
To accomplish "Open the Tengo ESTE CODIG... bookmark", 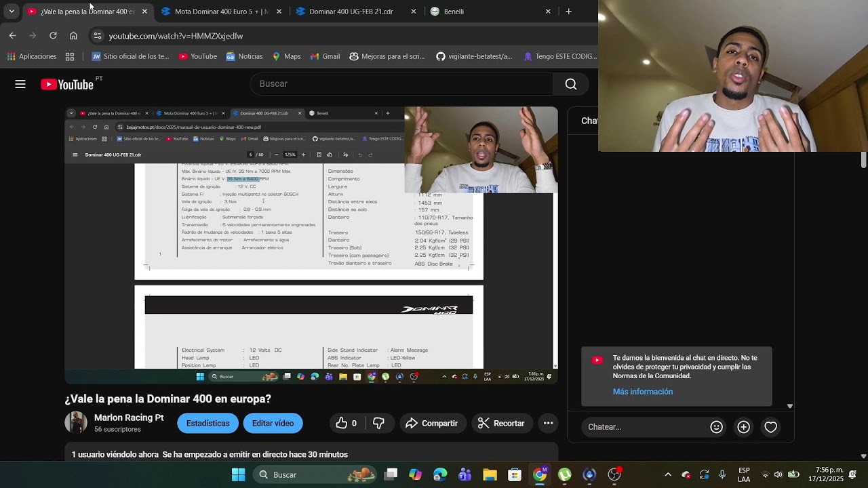I will [x=559, y=56].
